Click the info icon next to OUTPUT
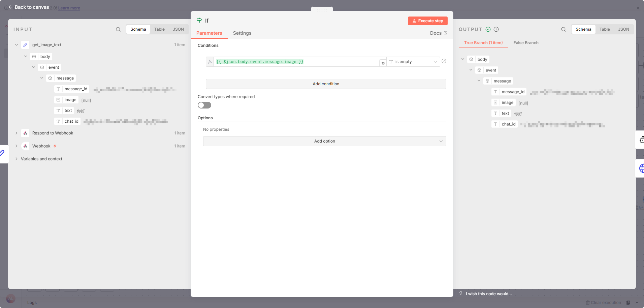The height and width of the screenshot is (308, 644). pyautogui.click(x=496, y=29)
